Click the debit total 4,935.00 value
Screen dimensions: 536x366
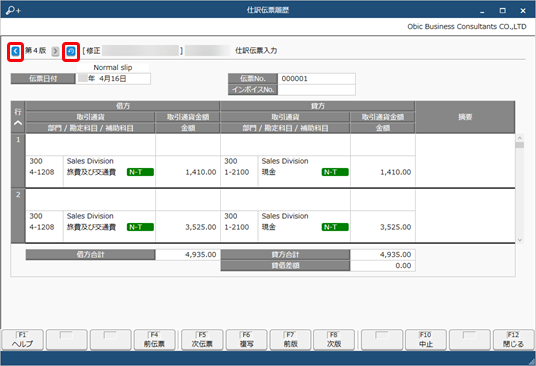pos(201,255)
